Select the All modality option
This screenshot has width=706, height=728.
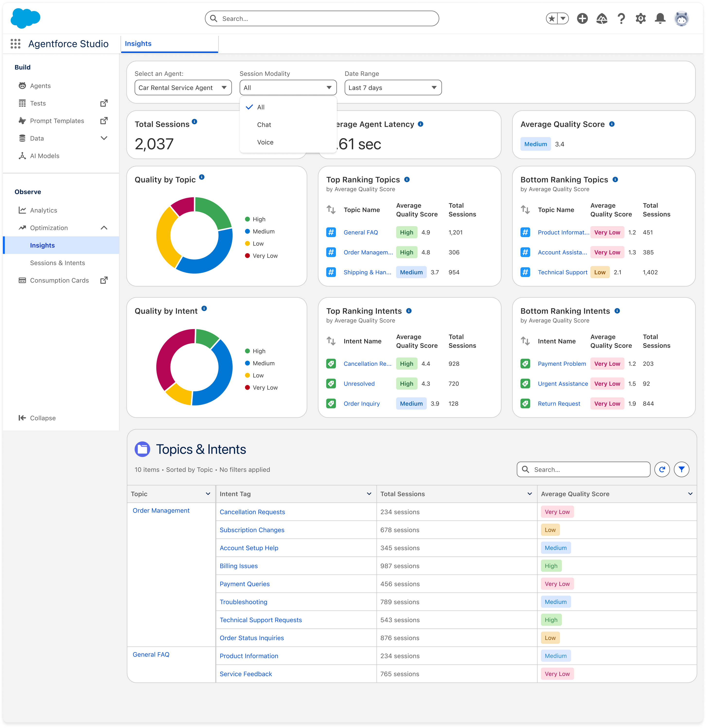tap(288, 107)
